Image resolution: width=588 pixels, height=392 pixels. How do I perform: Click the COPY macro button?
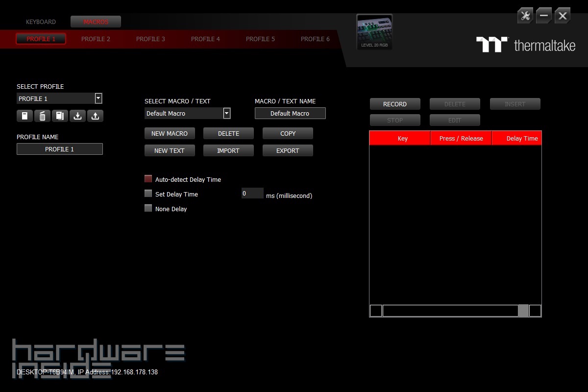coord(288,133)
